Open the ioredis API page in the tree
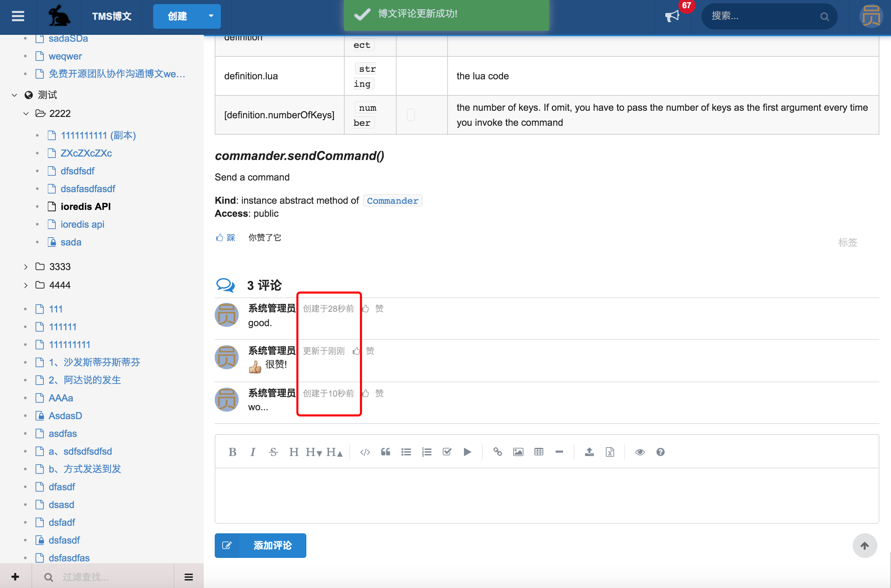 pyautogui.click(x=85, y=206)
